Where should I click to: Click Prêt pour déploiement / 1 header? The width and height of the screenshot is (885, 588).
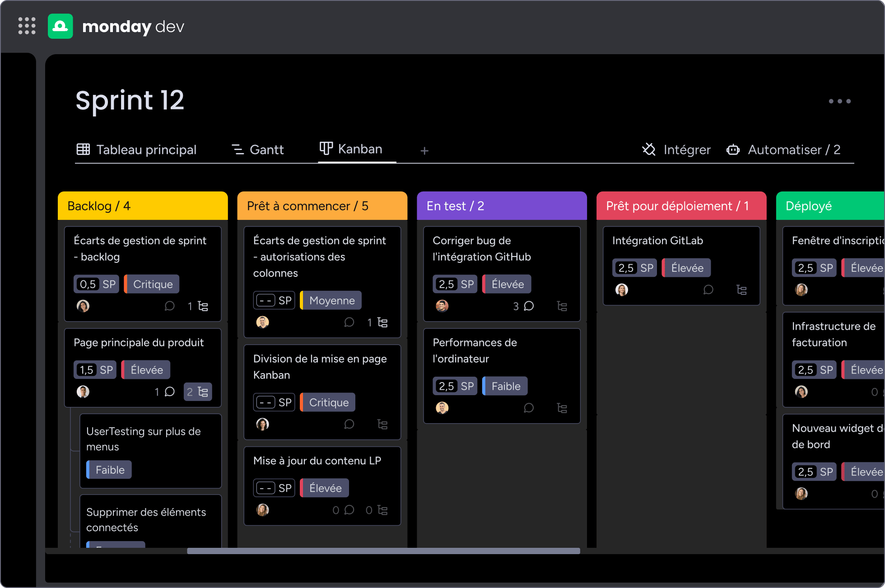pos(681,206)
